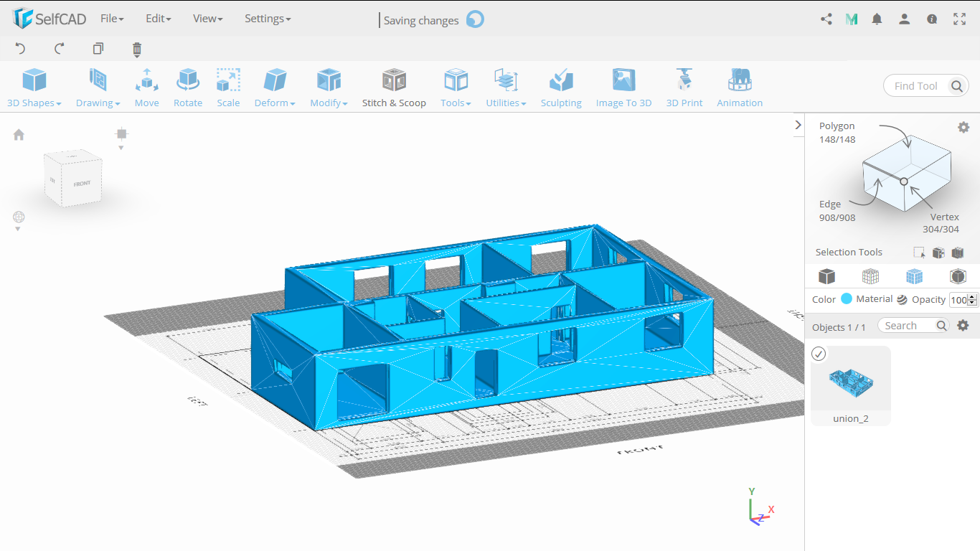Click the FRONT face of view cube
This screenshot has height=551, width=980.
[x=83, y=184]
